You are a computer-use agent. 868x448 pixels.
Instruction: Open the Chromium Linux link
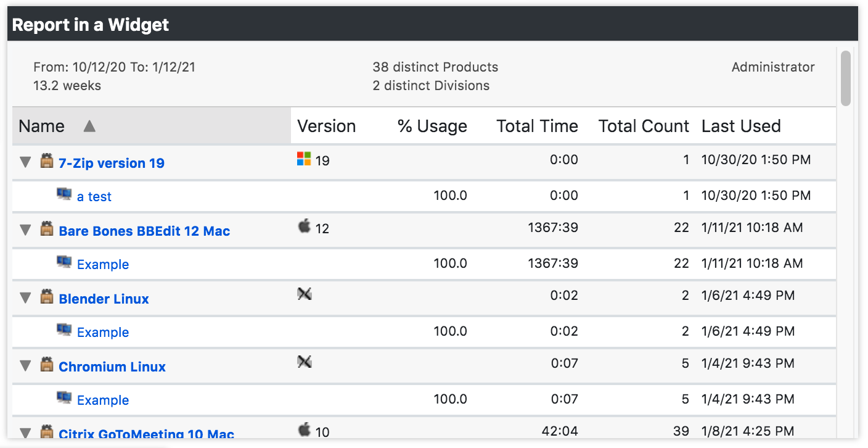112,367
